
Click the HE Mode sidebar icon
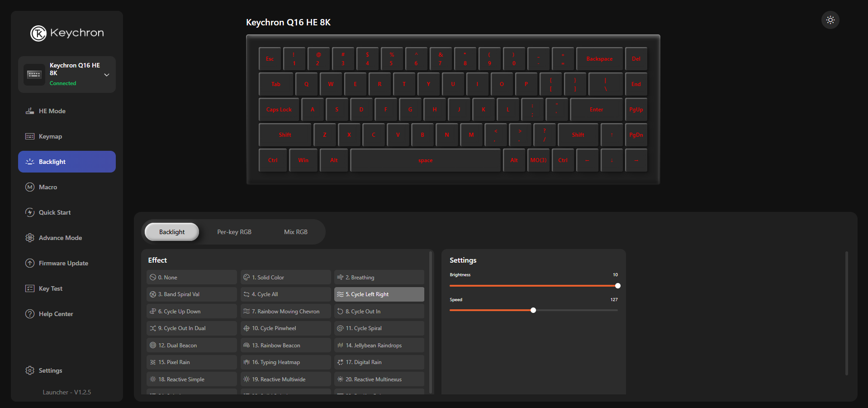[30, 111]
